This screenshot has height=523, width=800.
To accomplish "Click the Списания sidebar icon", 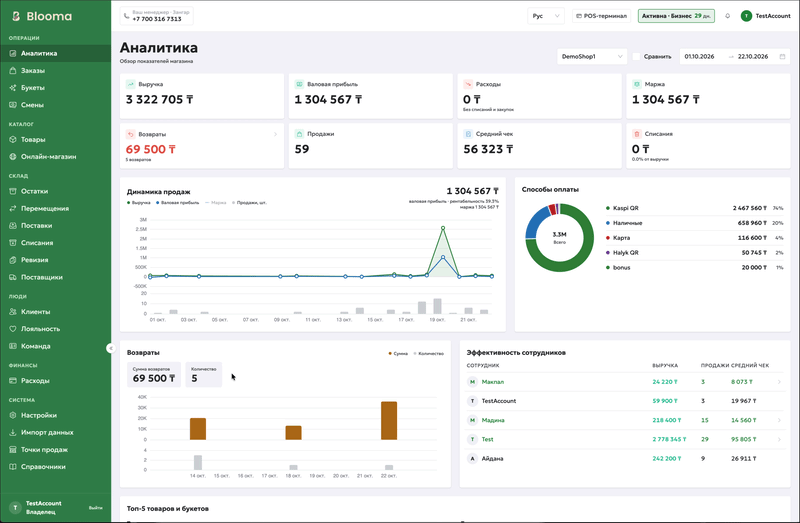I will (x=13, y=243).
